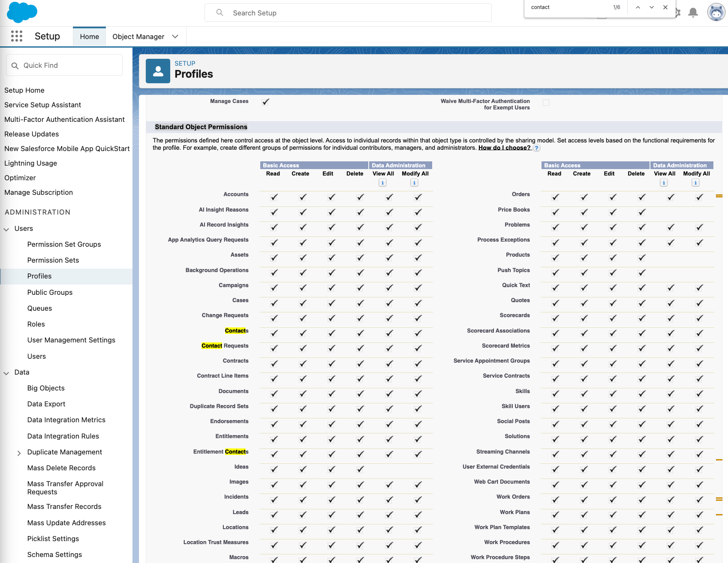Open the user avatar menu
This screenshot has height=563, width=728.
[716, 12]
